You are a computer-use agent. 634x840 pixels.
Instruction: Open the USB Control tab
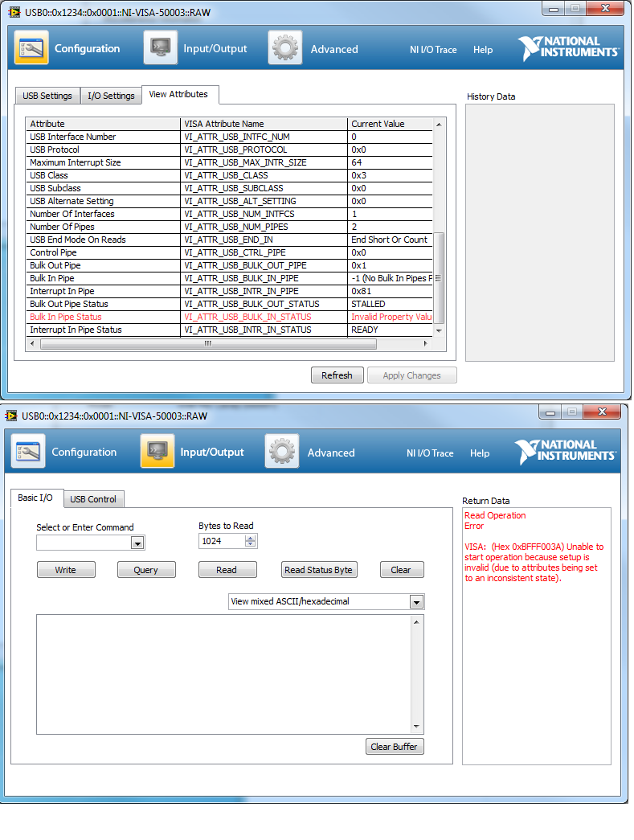[x=93, y=499]
